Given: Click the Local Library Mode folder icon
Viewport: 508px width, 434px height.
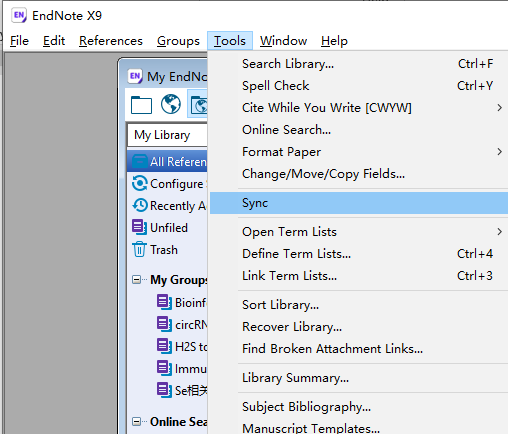Looking at the screenshot, I should coord(141,105).
